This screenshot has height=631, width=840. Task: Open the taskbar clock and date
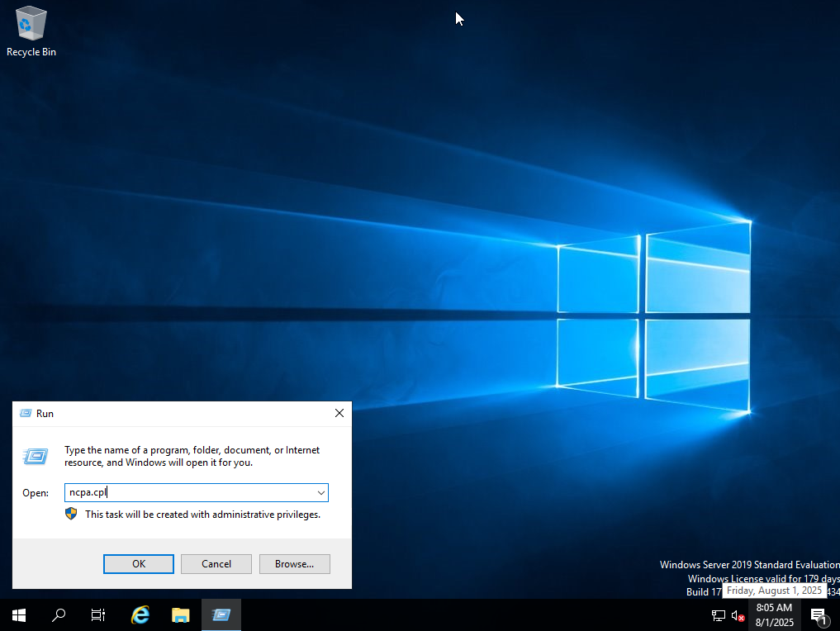(774, 615)
